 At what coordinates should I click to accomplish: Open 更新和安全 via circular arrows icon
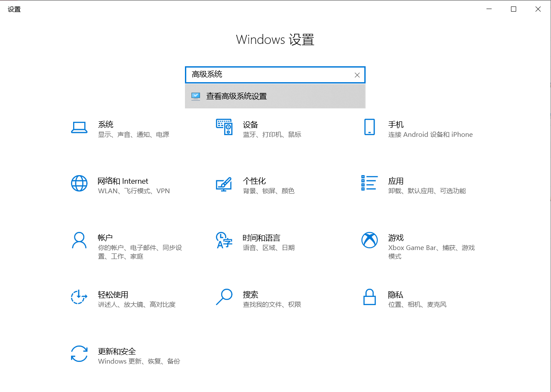coord(79,354)
